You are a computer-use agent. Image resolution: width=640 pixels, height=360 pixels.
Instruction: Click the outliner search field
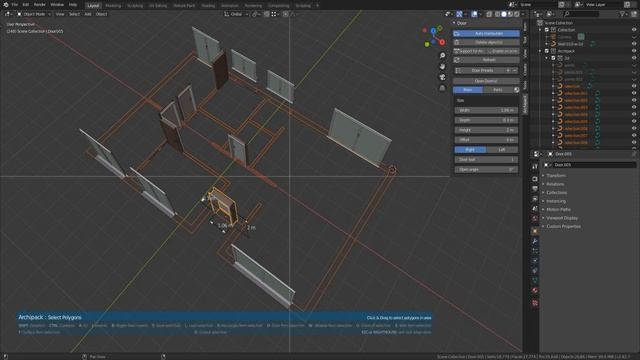tap(580, 14)
